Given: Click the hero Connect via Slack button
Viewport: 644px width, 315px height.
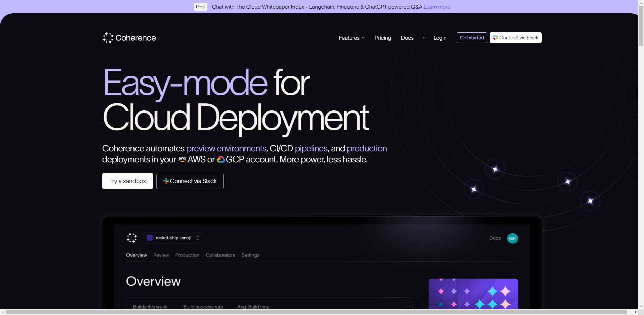Looking at the screenshot, I should (x=190, y=181).
